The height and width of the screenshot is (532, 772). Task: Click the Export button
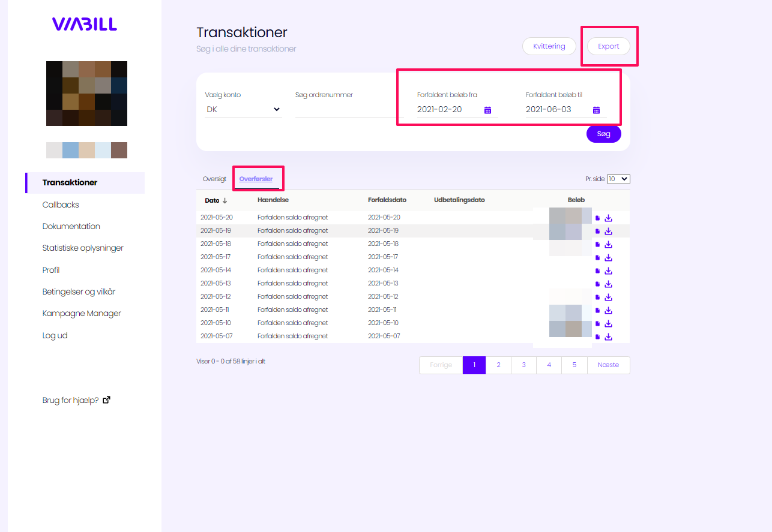(608, 46)
